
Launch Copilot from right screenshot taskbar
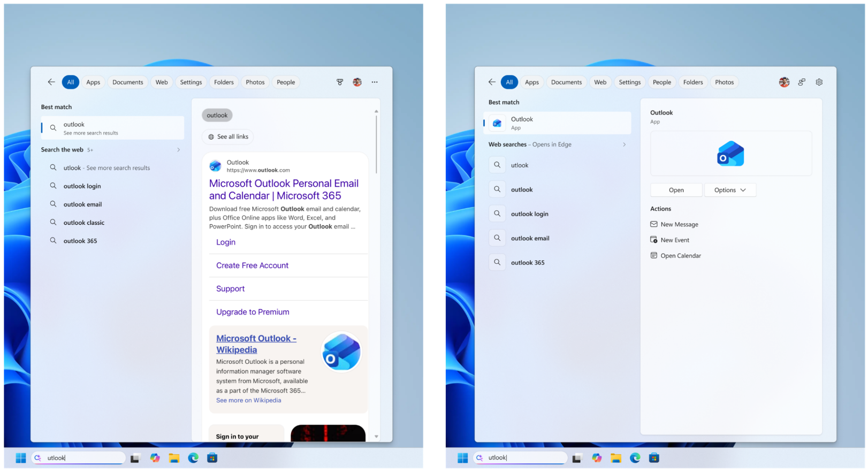tap(597, 458)
